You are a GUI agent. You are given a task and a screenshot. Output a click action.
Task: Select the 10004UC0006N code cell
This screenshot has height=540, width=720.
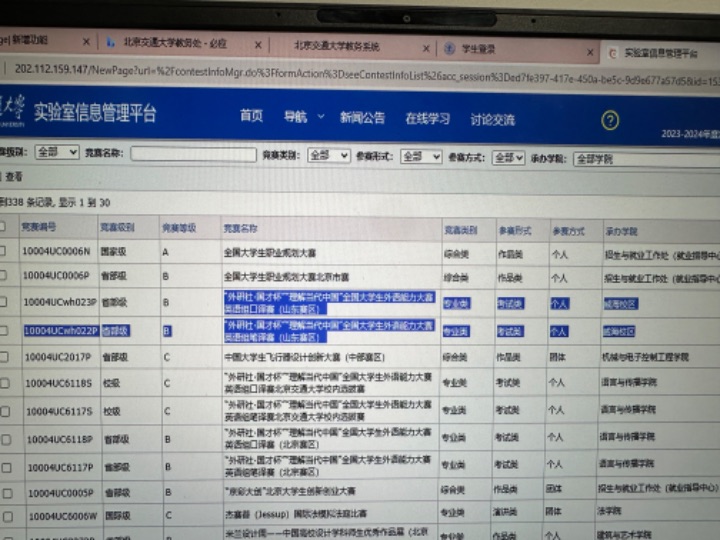pos(56,251)
